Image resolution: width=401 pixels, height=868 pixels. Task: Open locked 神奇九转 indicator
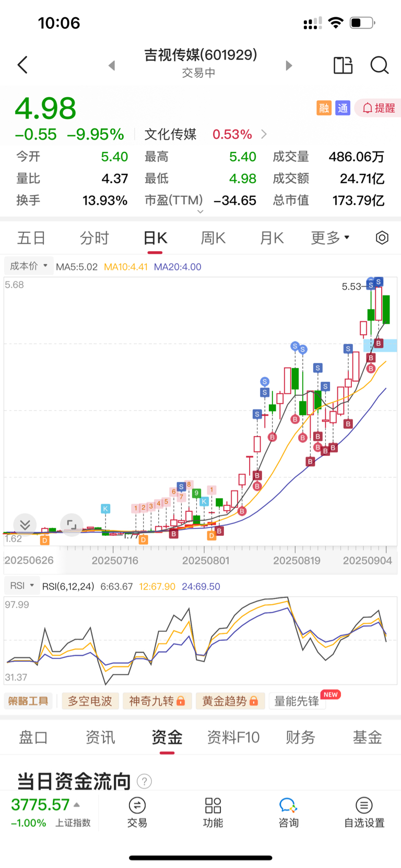coord(157,701)
